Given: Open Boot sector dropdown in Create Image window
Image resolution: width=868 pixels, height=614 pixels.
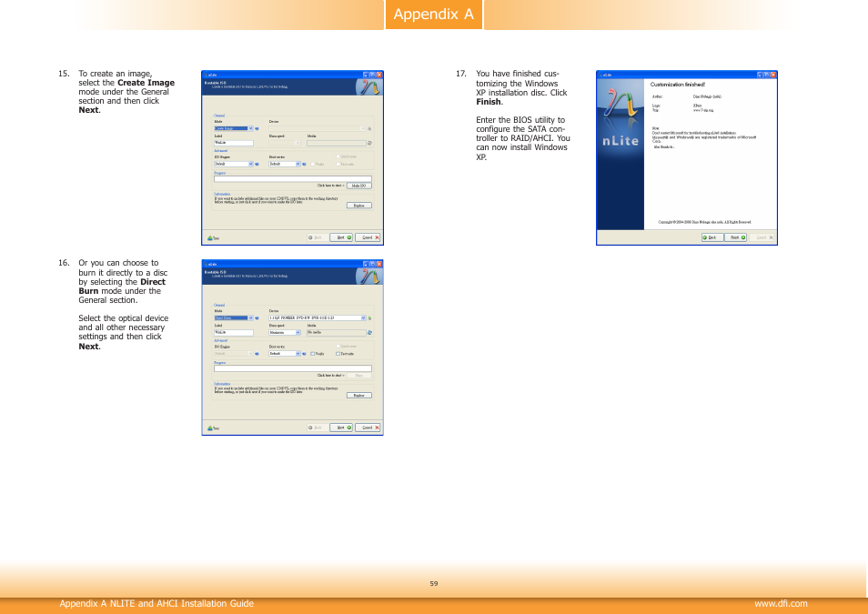Looking at the screenshot, I should (285, 164).
